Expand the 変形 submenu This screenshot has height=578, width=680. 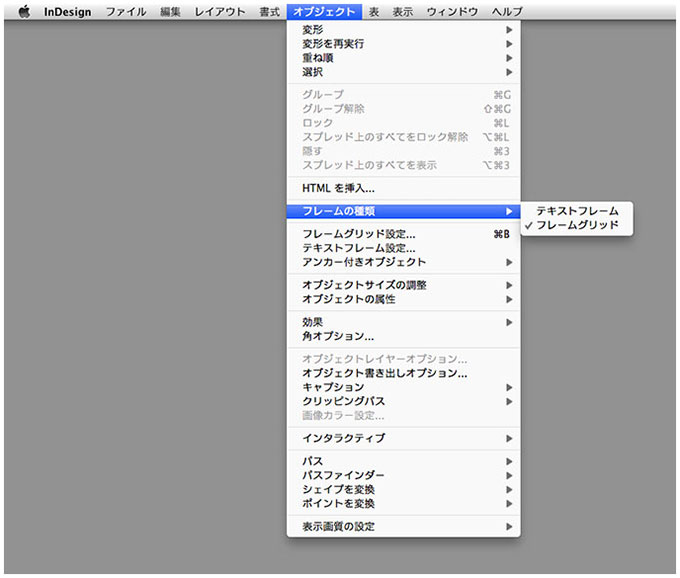(x=403, y=30)
